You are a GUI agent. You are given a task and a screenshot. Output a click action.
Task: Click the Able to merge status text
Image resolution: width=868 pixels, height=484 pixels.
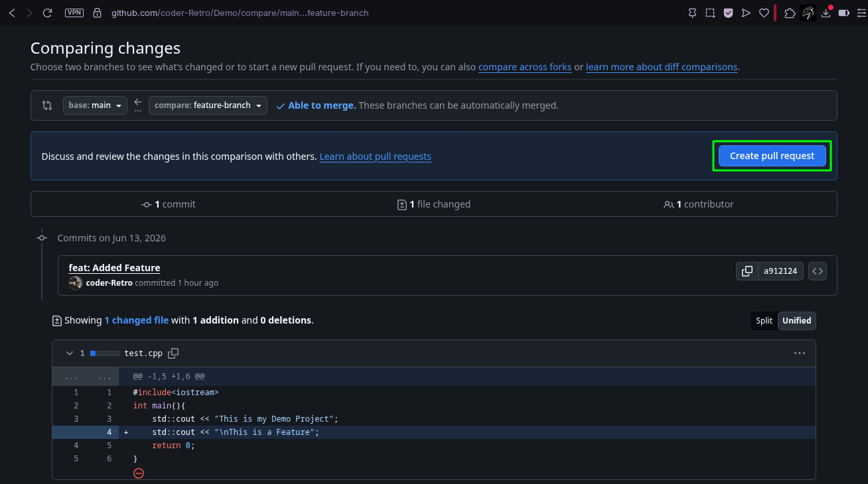pyautogui.click(x=322, y=105)
